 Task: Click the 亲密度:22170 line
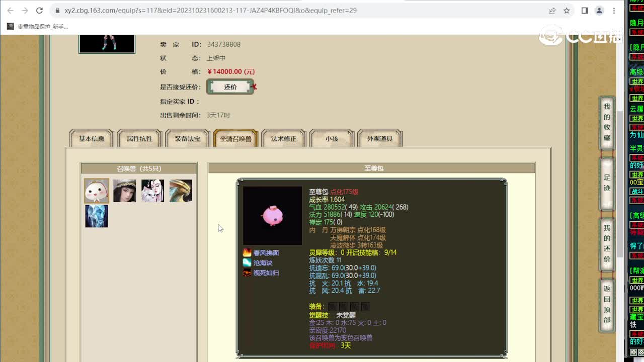328,330
